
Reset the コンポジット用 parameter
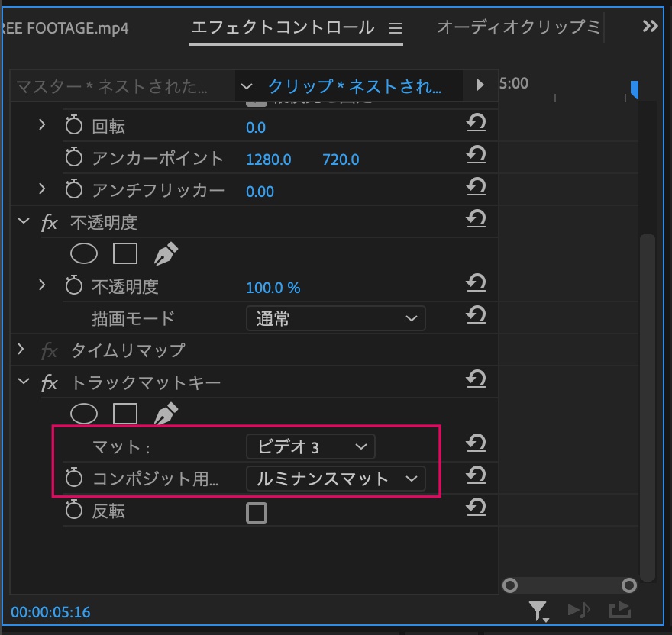[476, 475]
